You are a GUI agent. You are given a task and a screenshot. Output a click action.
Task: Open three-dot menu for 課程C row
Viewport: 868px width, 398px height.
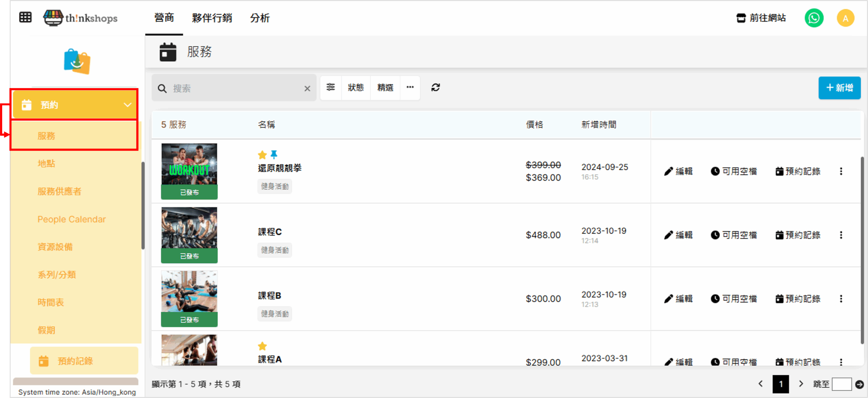click(841, 235)
